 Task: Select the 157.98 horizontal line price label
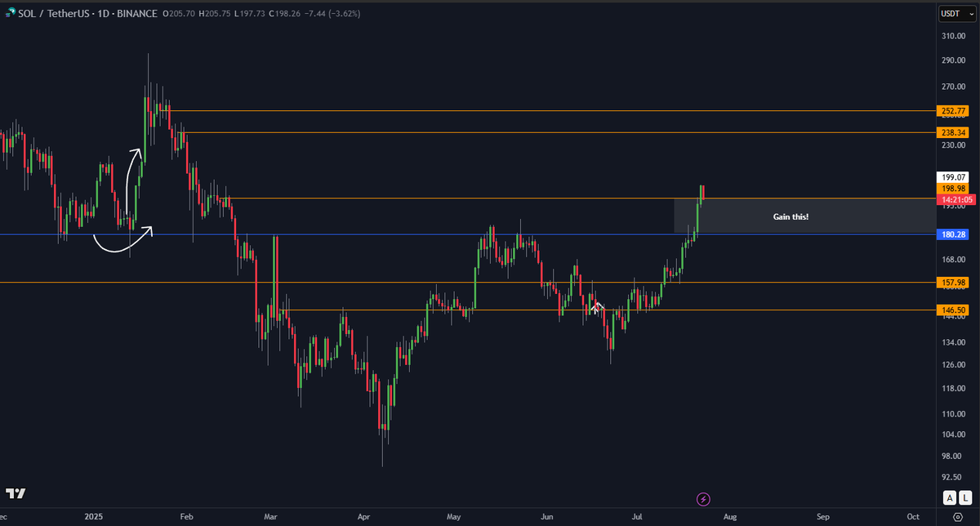tap(953, 283)
